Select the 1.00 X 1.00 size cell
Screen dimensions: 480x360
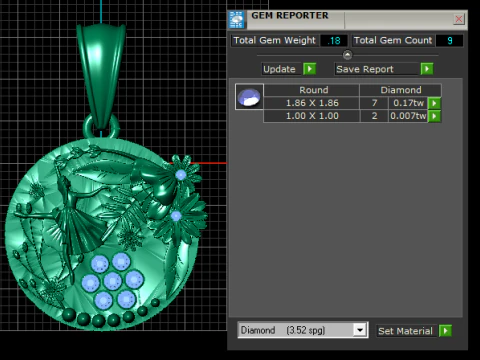pos(312,116)
